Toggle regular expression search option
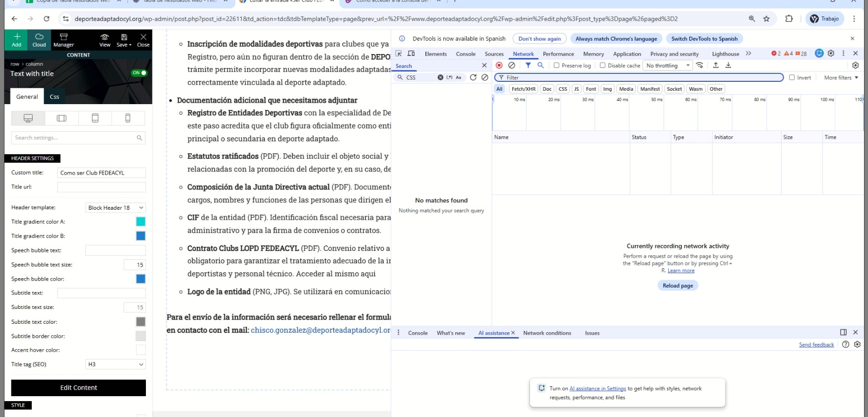The image size is (868, 417). (x=450, y=77)
